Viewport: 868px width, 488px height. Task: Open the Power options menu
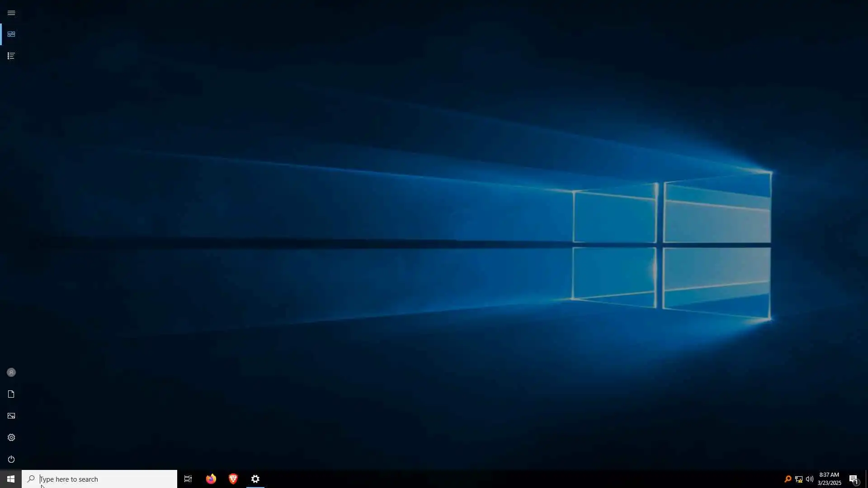click(11, 459)
